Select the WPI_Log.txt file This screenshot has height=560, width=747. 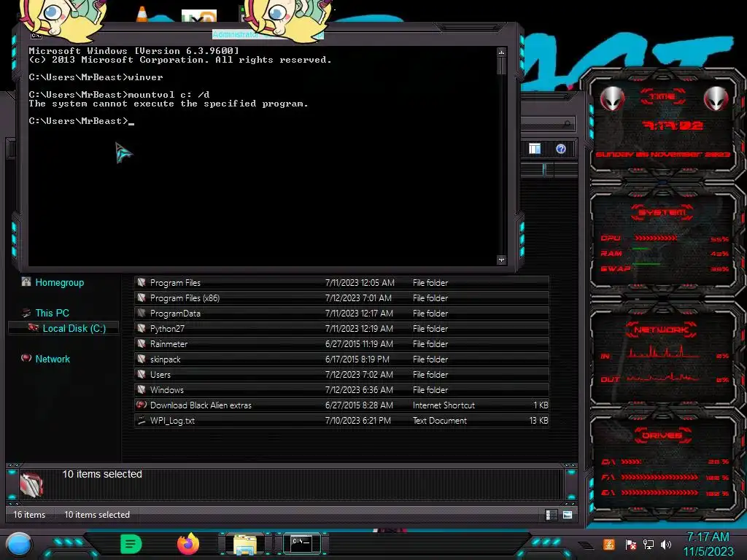point(341,421)
